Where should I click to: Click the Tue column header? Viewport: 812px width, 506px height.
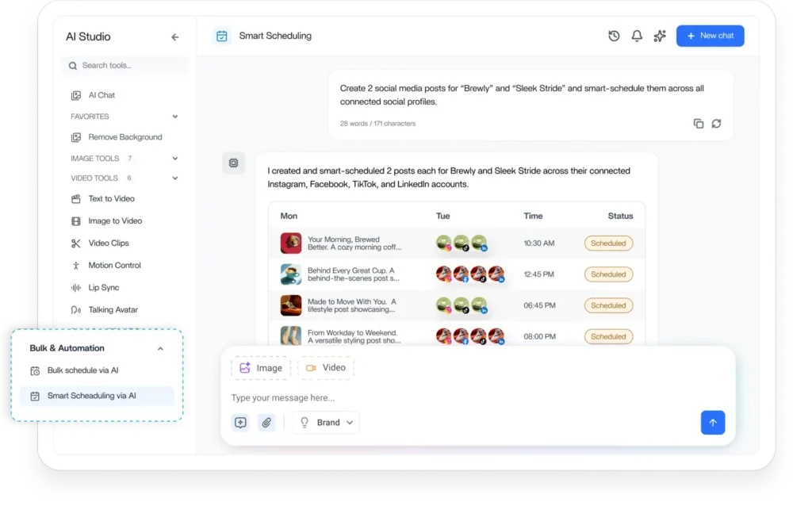click(x=442, y=216)
